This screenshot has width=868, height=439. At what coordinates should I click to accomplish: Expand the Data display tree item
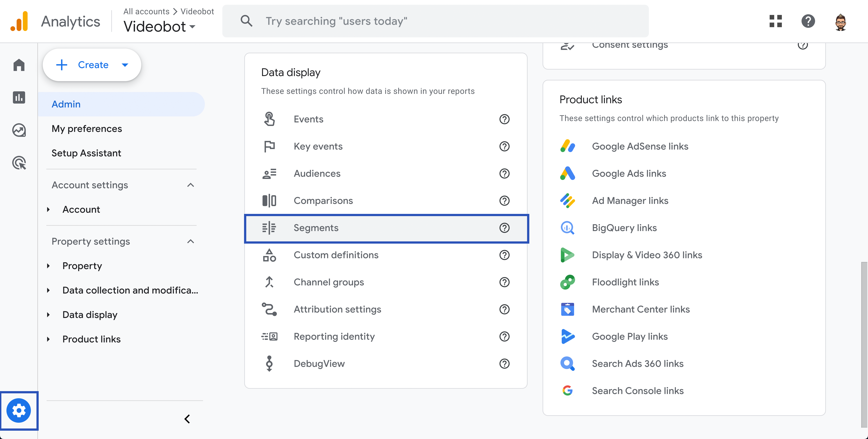pyautogui.click(x=49, y=315)
